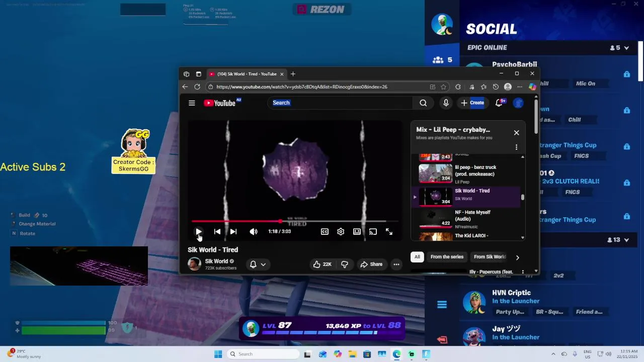The width and height of the screenshot is (644, 362).
Task: Enter fullscreen on the YouTube player
Action: coord(389,231)
